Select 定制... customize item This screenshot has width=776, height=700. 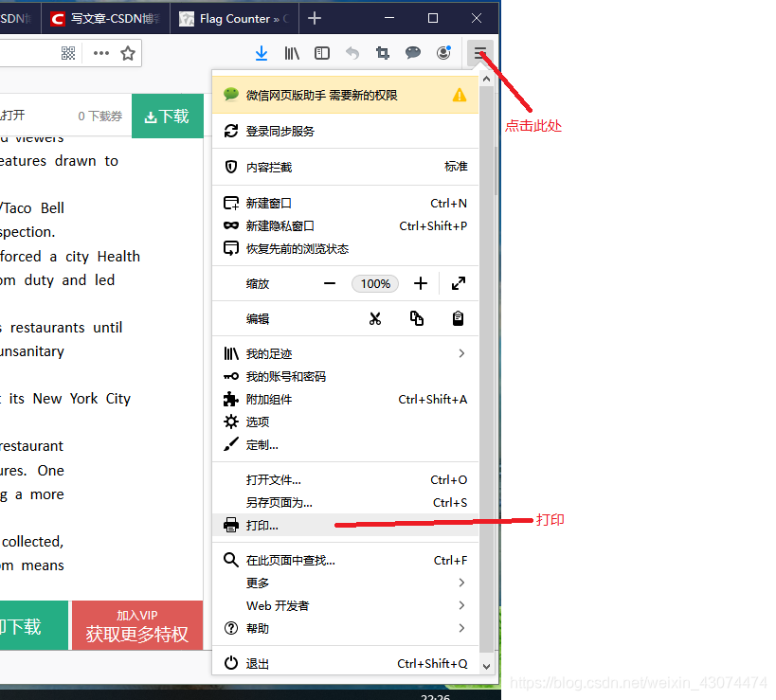tap(346, 445)
